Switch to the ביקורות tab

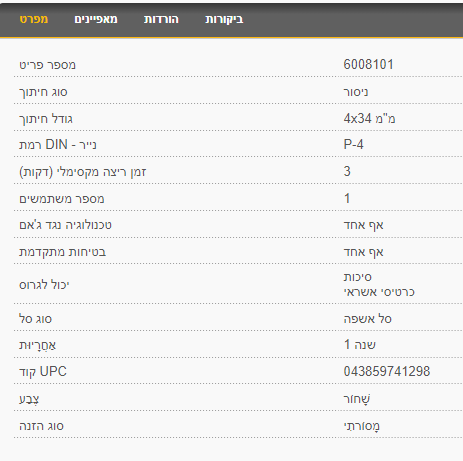[x=224, y=19]
